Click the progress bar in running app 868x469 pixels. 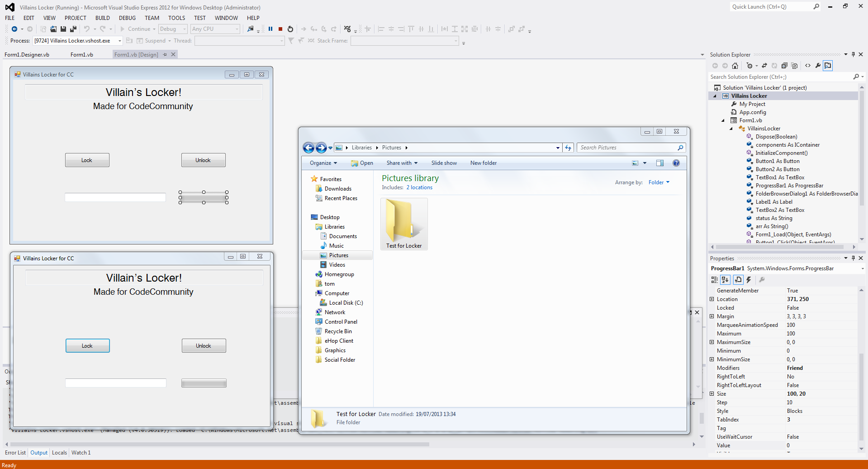204,383
